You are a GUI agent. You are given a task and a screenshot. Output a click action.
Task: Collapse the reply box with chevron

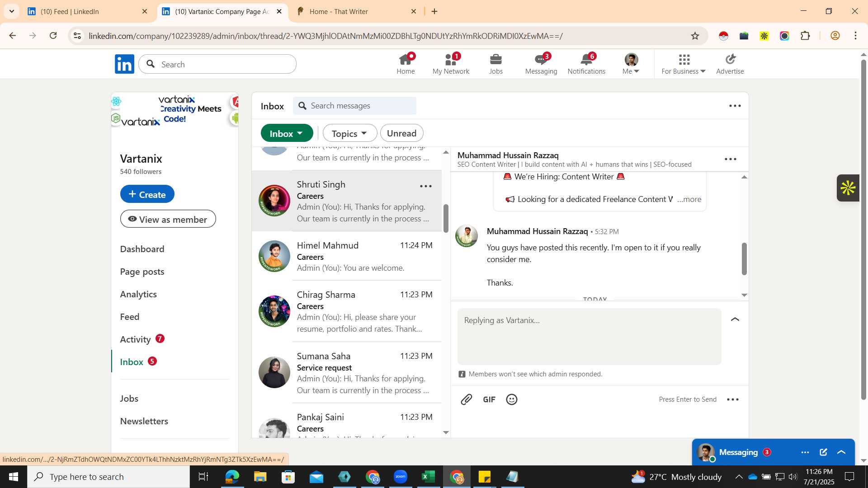(735, 319)
